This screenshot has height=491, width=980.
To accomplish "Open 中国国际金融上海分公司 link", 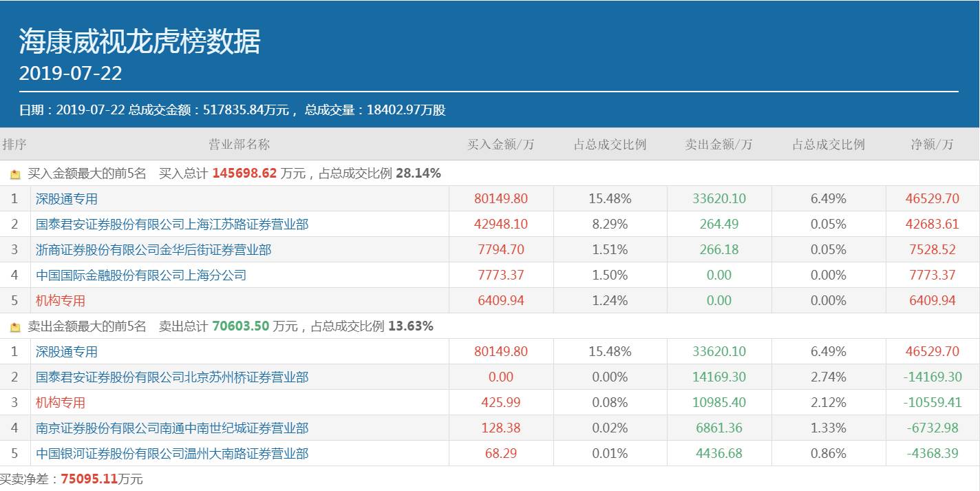I will coord(141,275).
